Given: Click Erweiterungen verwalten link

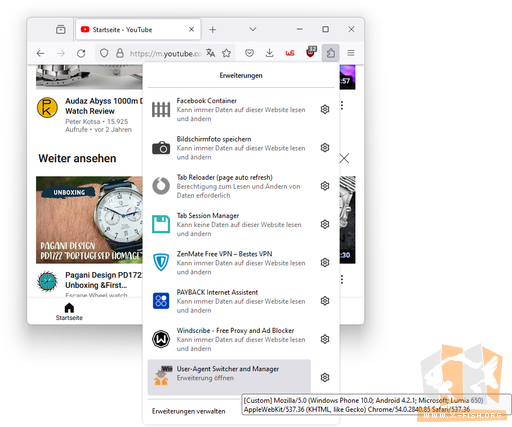Looking at the screenshot, I should [x=189, y=411].
